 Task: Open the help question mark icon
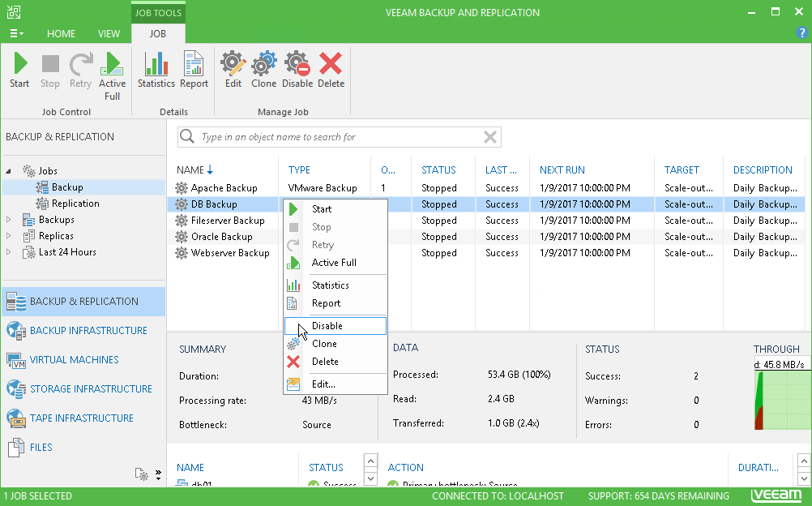801,32
